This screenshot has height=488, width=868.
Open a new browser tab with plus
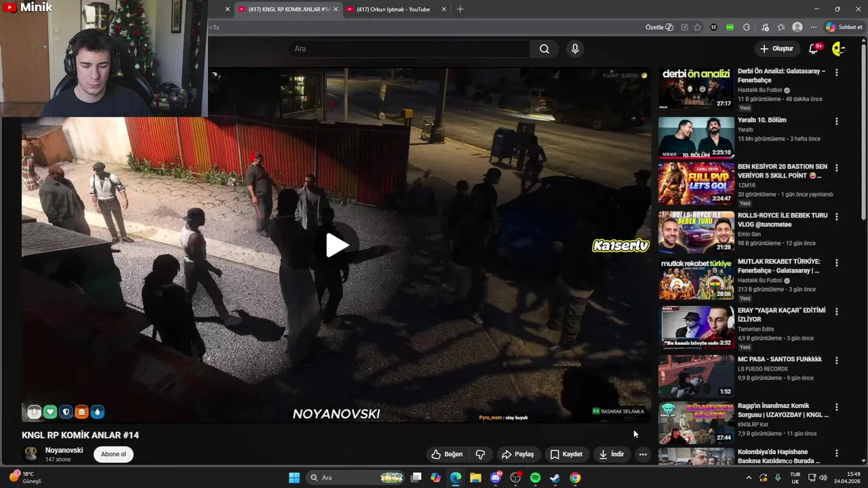(x=460, y=9)
